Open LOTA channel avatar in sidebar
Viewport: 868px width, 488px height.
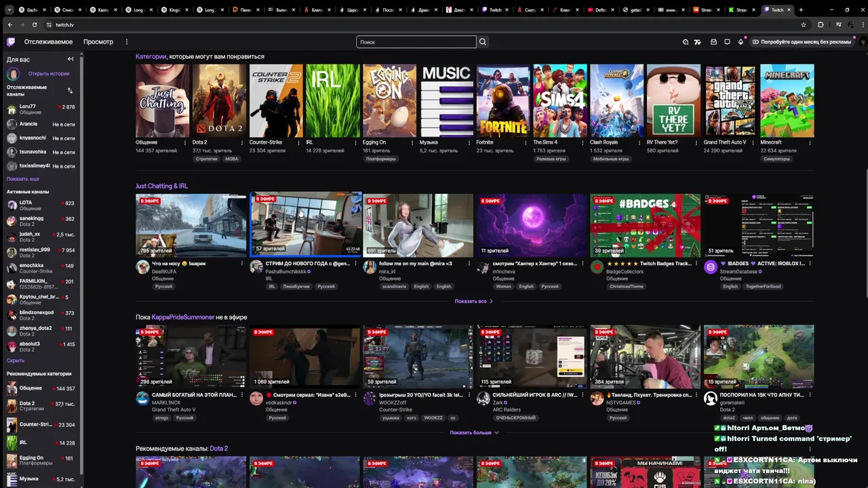pos(12,205)
